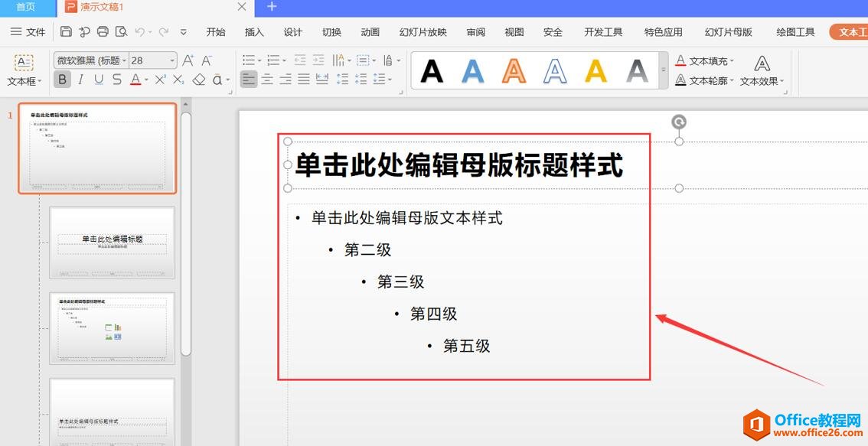Viewport: 868px width, 446px height.
Task: Toggle justified text alignment
Action: (303, 79)
